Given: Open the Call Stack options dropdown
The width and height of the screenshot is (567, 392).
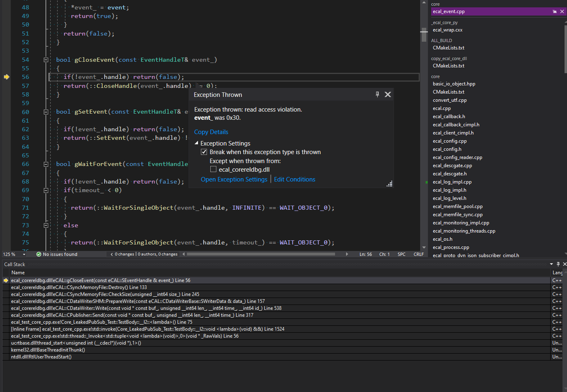Looking at the screenshot, I should (551, 264).
